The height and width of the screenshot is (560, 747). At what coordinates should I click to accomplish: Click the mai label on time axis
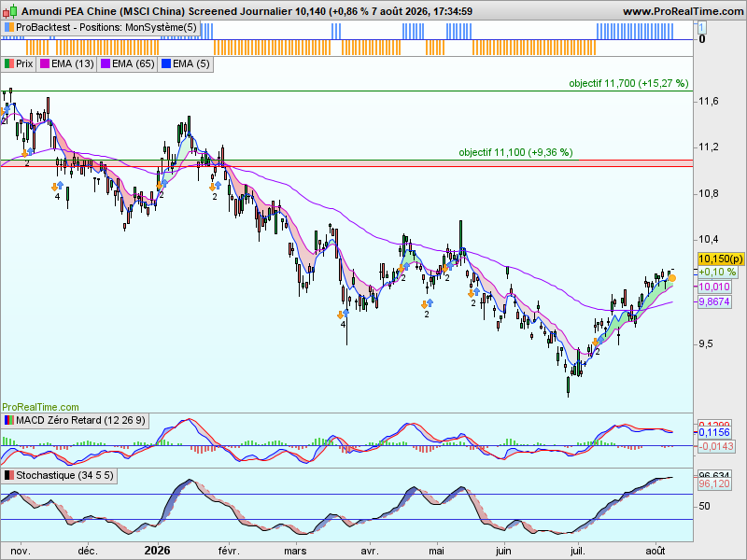437,551
